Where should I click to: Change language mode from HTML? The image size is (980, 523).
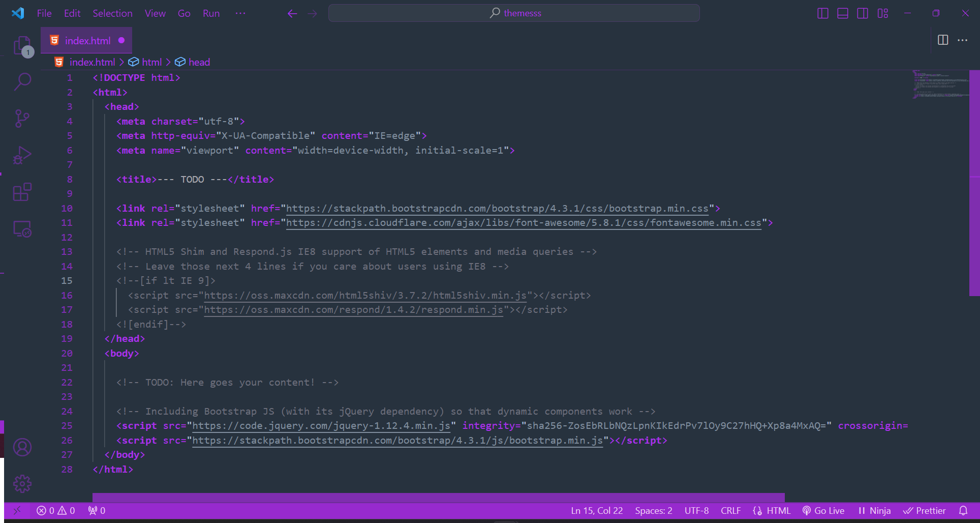(x=778, y=511)
